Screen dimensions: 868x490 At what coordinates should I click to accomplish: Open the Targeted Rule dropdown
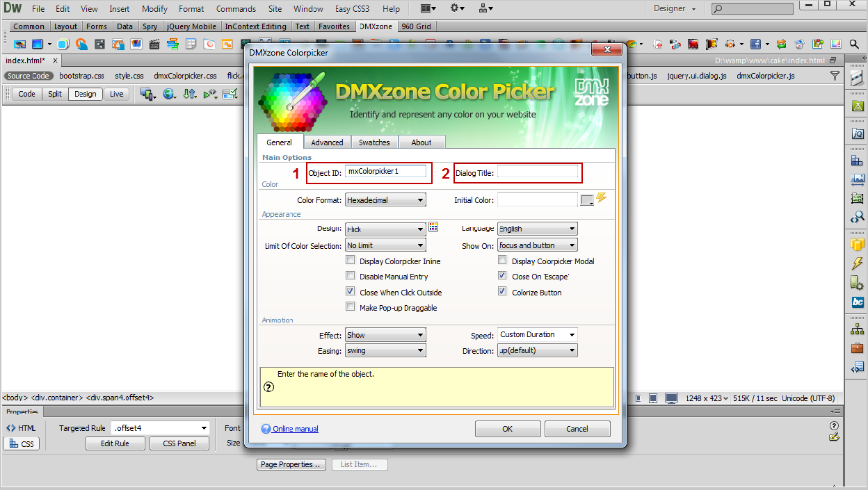point(160,428)
